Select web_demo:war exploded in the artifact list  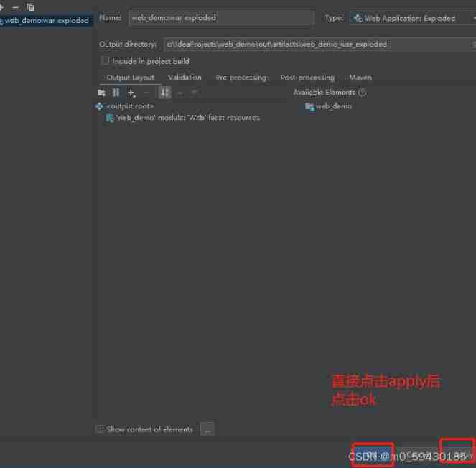[46, 21]
